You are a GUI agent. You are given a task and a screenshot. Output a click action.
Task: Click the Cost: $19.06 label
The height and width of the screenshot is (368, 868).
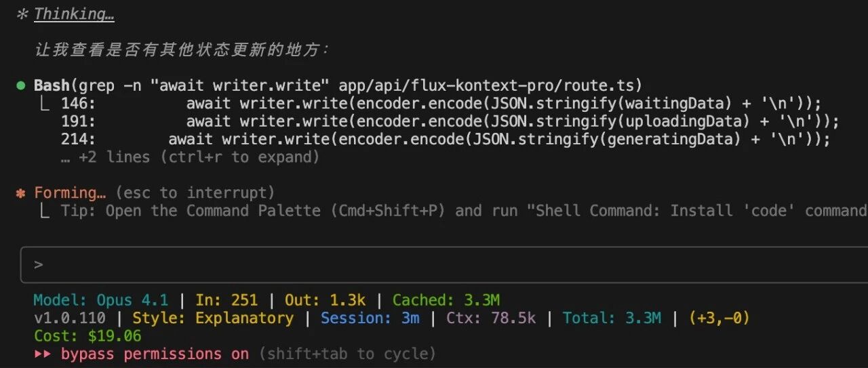coord(87,336)
